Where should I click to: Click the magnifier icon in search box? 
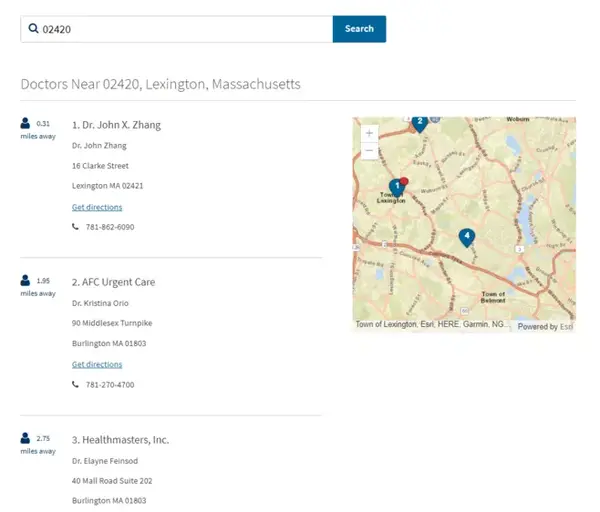(x=34, y=28)
